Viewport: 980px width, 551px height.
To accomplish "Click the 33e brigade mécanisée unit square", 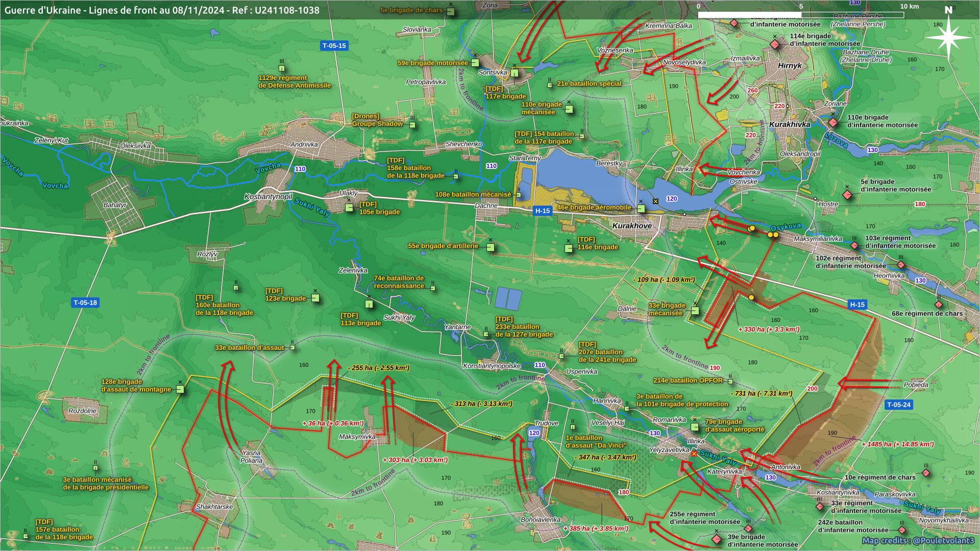I will pos(695,311).
